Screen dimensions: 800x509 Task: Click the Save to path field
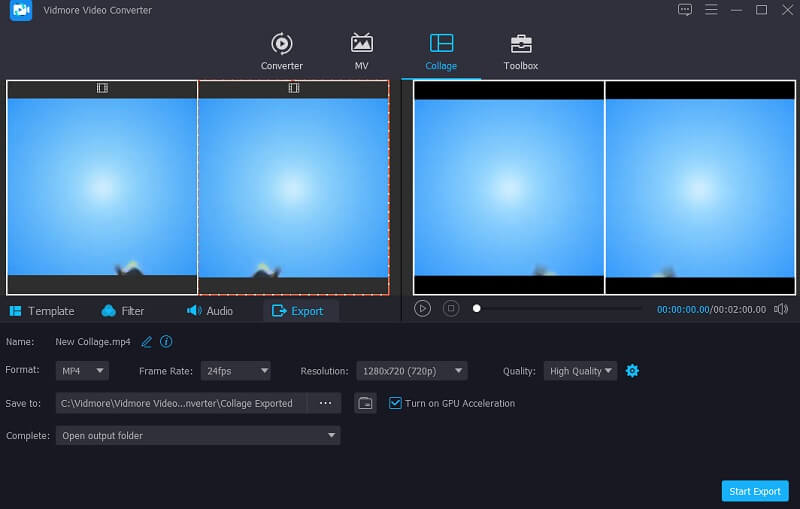tap(181, 403)
